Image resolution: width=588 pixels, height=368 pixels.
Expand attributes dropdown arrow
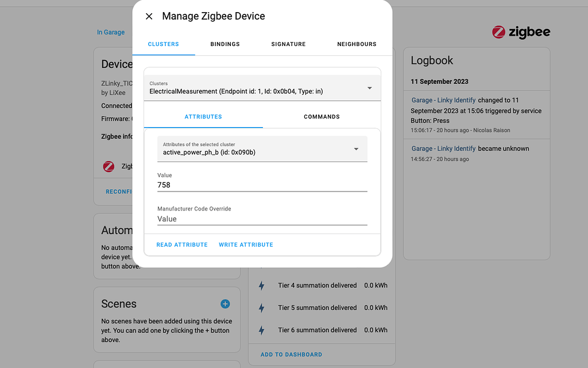[356, 149]
